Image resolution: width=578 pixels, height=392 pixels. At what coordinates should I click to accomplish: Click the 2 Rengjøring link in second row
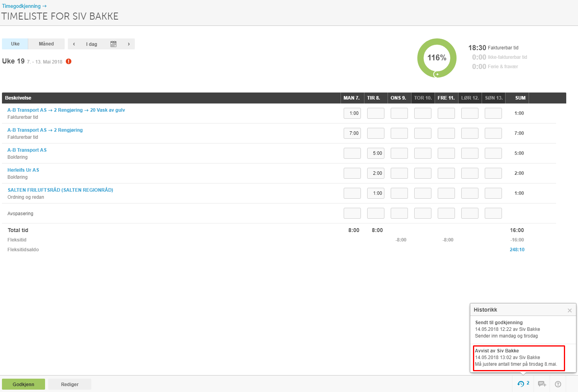coord(69,130)
